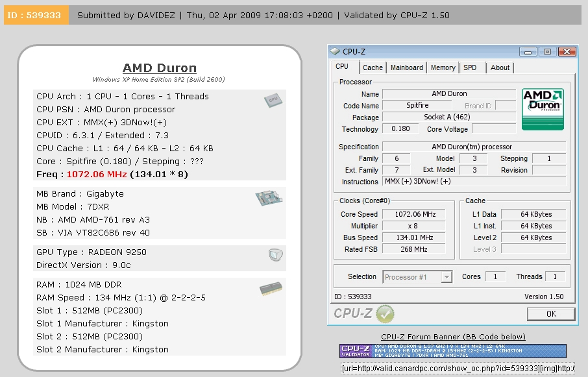
Task: Click the Specification AMD Duron(tm) processor field
Action: coord(474,147)
